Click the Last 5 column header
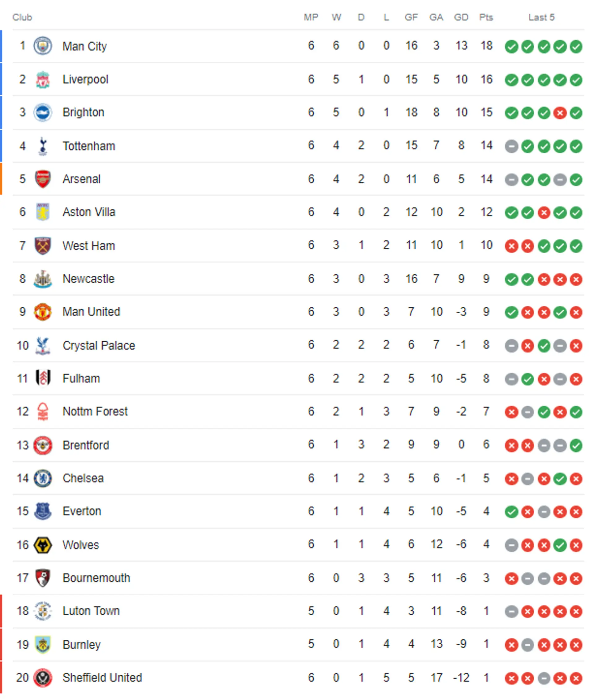The height and width of the screenshot is (700, 594). click(x=541, y=17)
